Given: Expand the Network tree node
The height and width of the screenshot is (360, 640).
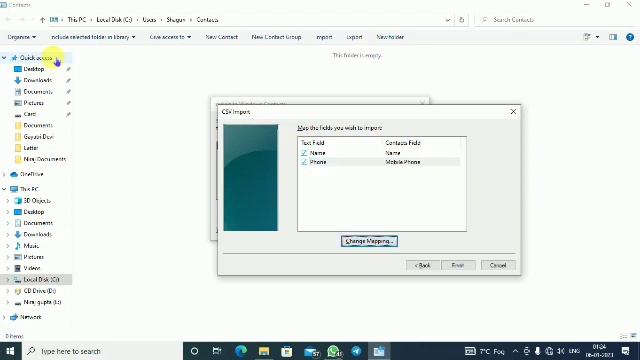Looking at the screenshot, I should coord(4,317).
